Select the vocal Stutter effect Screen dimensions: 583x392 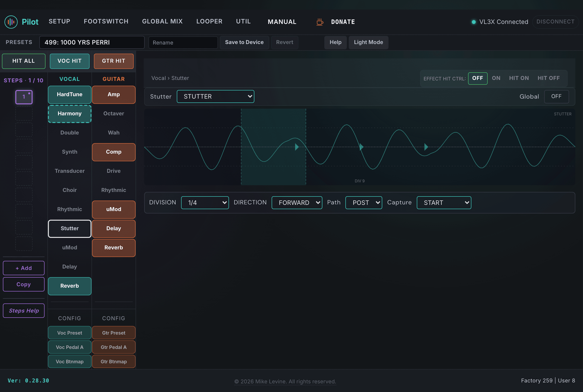coord(69,229)
